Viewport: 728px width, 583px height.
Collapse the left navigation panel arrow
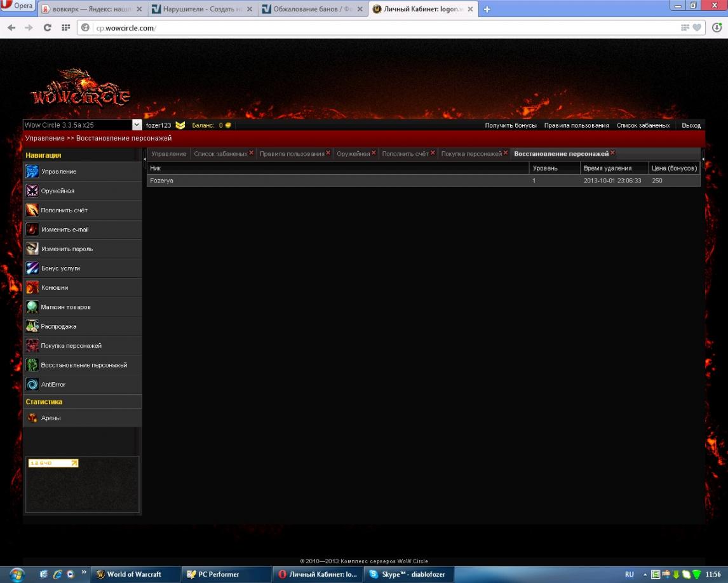point(144,158)
